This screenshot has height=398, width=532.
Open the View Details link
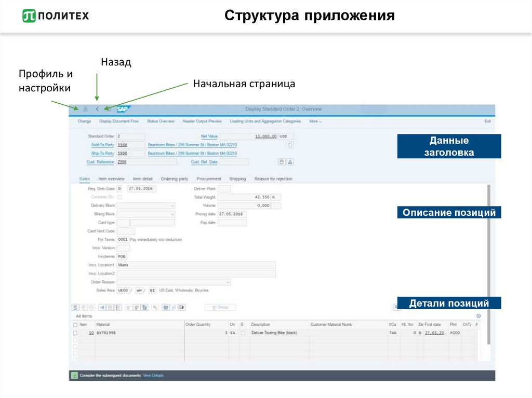tap(153, 375)
